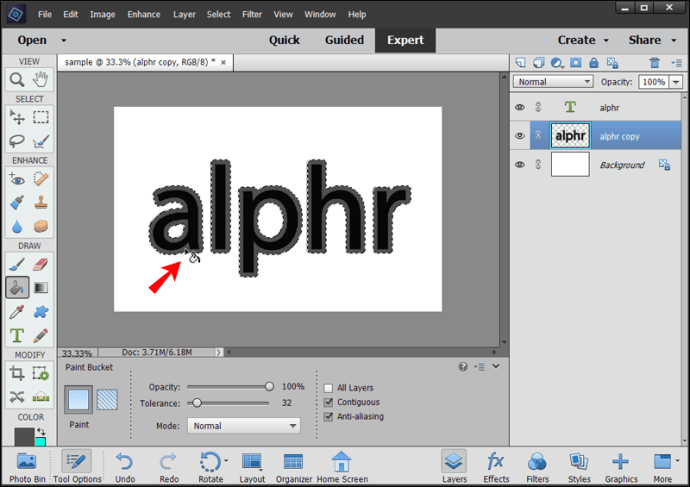Select the Move tool
This screenshot has width=690, height=487.
tap(17, 117)
